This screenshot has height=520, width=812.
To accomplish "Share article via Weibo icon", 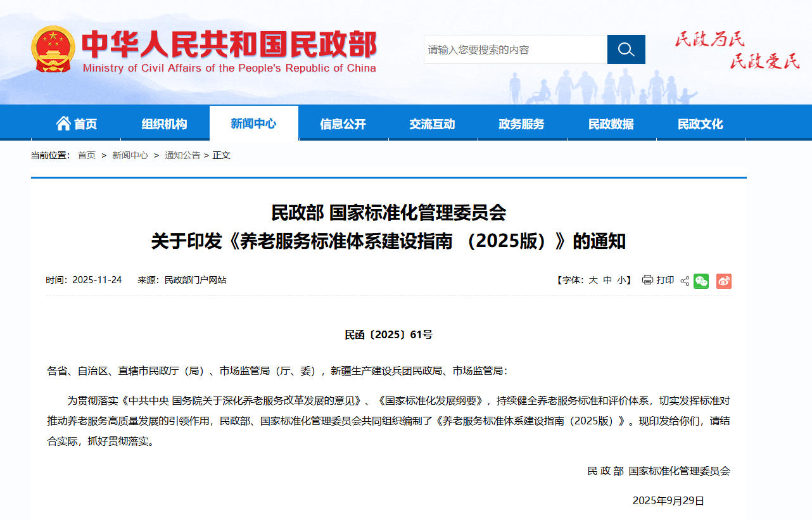I will (724, 281).
